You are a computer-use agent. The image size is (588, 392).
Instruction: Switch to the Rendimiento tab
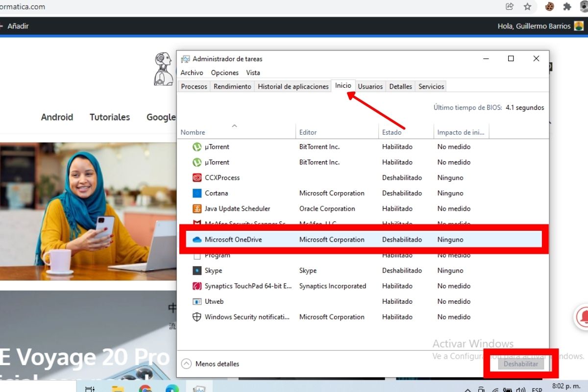pyautogui.click(x=232, y=86)
